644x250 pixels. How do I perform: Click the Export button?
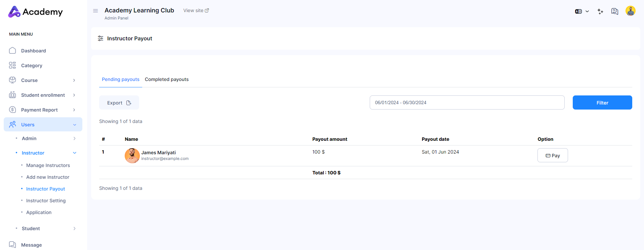(x=119, y=103)
